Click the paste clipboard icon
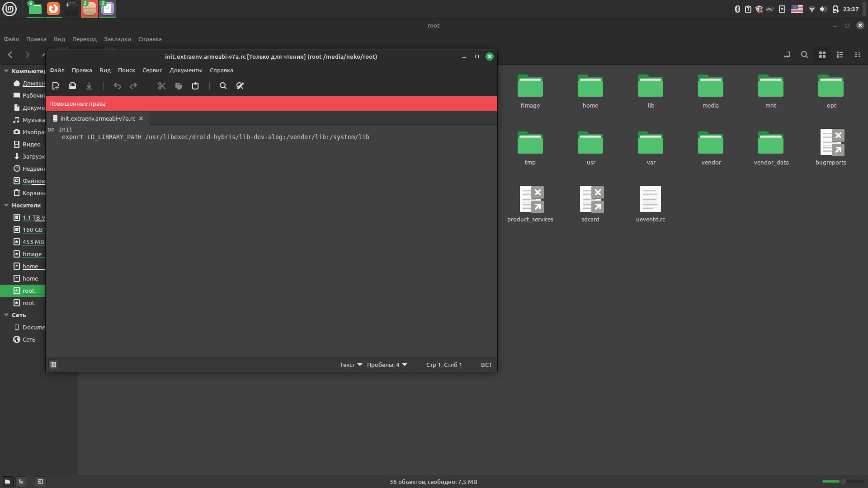This screenshot has width=868, height=488. click(x=195, y=86)
